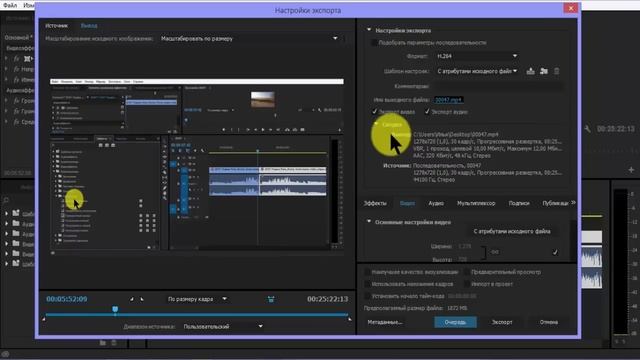Open the Видео tab
Screen dimensions: 640x360
tap(407, 203)
